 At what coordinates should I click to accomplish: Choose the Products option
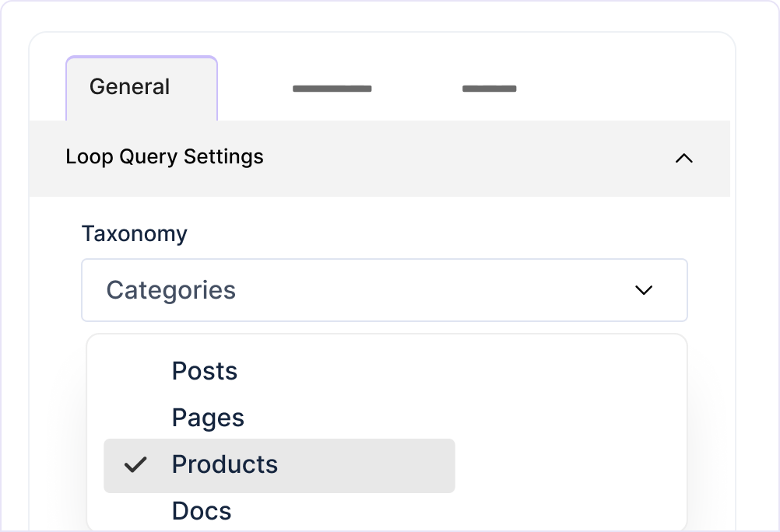pos(279,466)
